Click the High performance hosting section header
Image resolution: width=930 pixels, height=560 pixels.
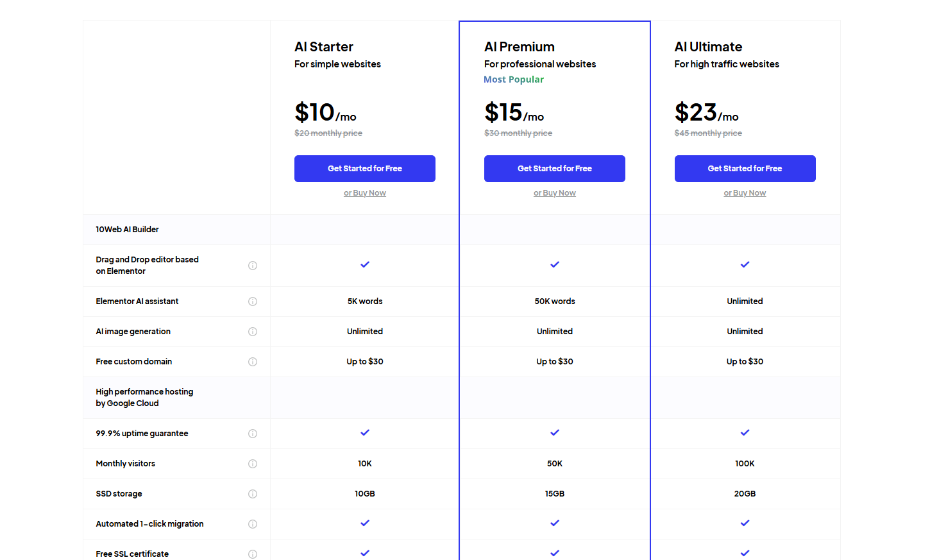pyautogui.click(x=144, y=398)
